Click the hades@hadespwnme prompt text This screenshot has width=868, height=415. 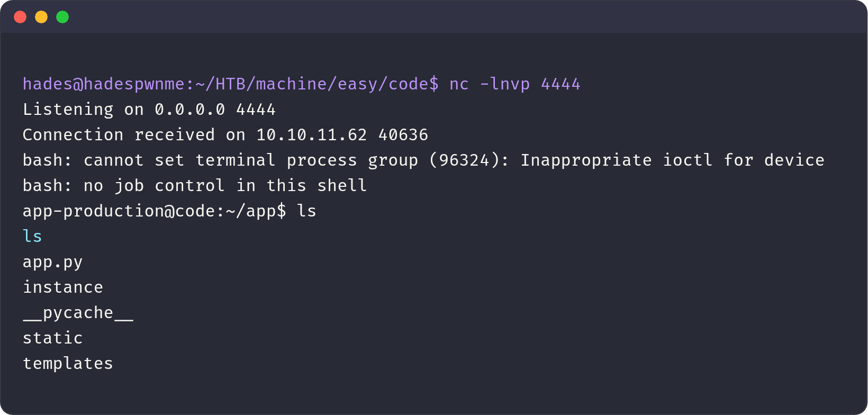(x=103, y=84)
